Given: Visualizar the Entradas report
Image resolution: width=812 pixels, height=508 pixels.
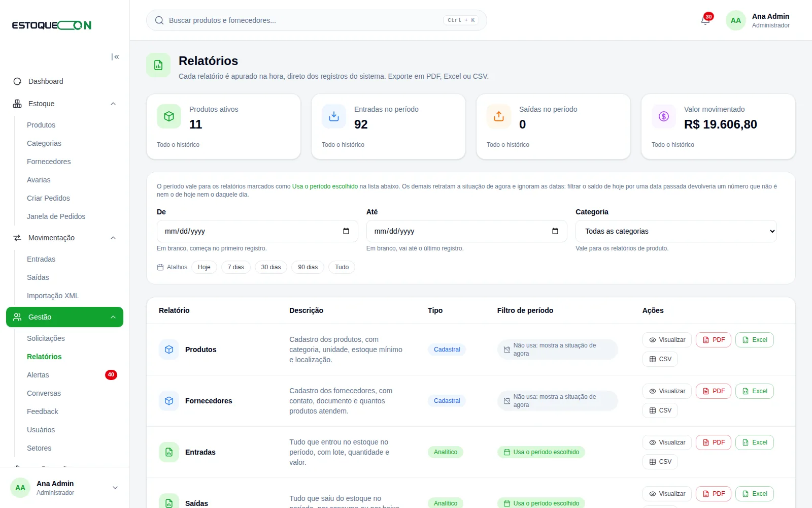Looking at the screenshot, I should [x=667, y=442].
